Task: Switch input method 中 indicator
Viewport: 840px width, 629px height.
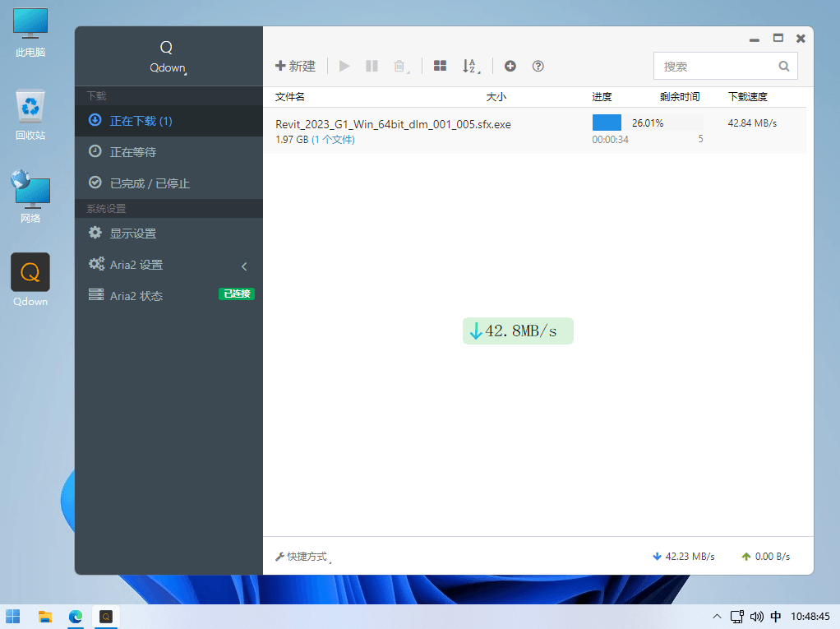Action: click(775, 617)
